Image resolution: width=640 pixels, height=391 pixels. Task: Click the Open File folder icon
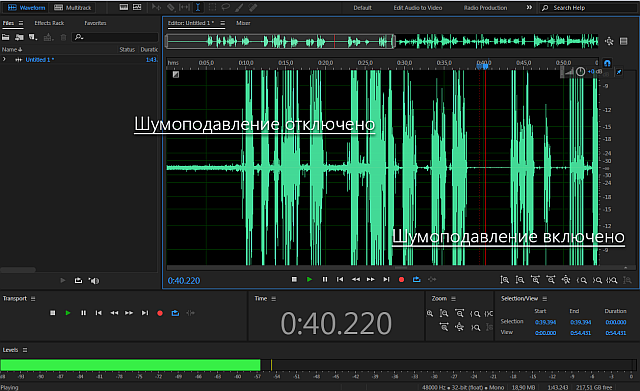click(x=6, y=38)
